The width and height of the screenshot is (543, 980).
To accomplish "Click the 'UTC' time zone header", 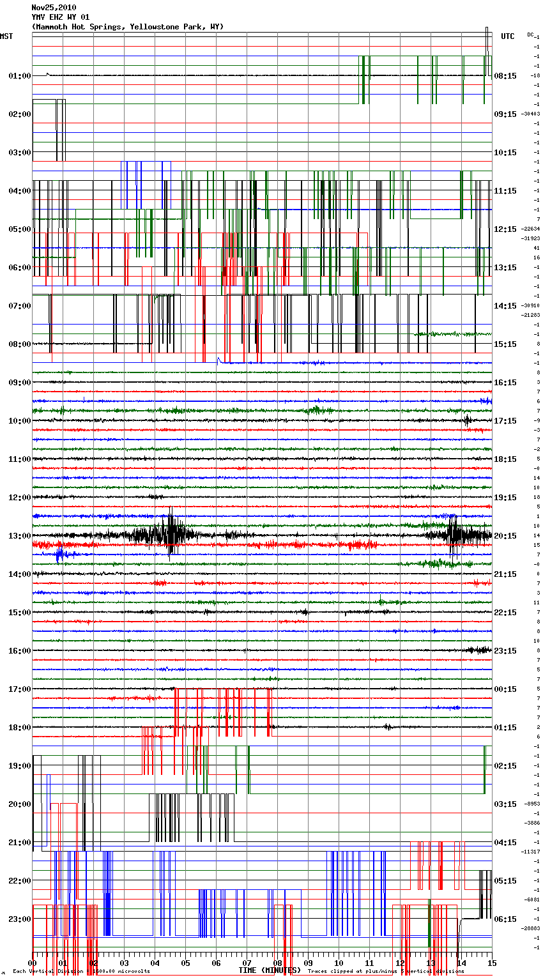I will (x=508, y=36).
